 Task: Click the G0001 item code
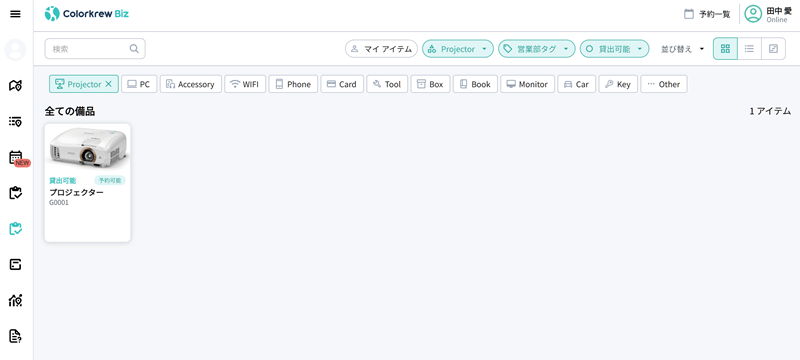[x=59, y=202]
